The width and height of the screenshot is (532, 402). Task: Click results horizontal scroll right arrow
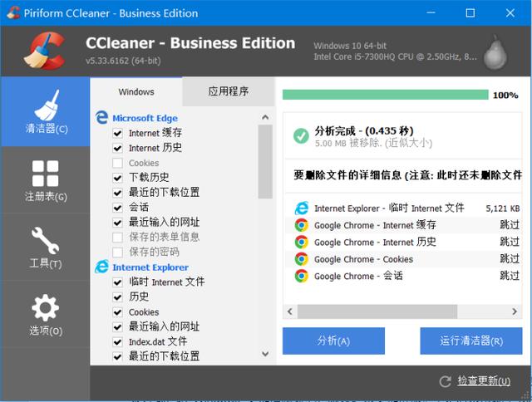click(x=515, y=311)
